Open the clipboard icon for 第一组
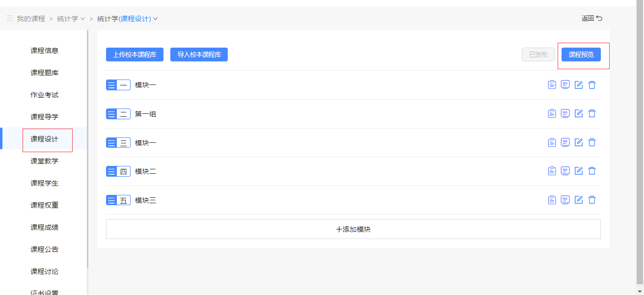This screenshot has height=295, width=644. click(x=552, y=113)
